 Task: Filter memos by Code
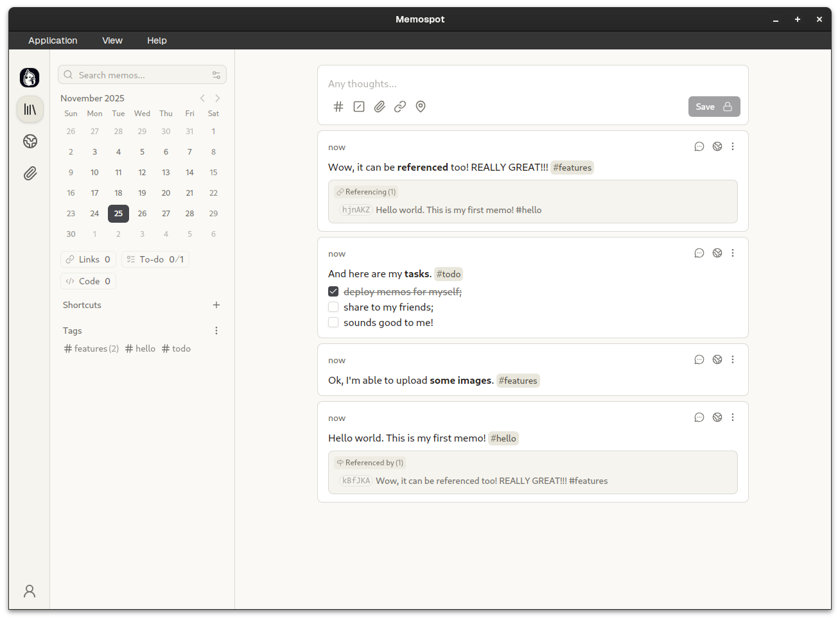88,281
